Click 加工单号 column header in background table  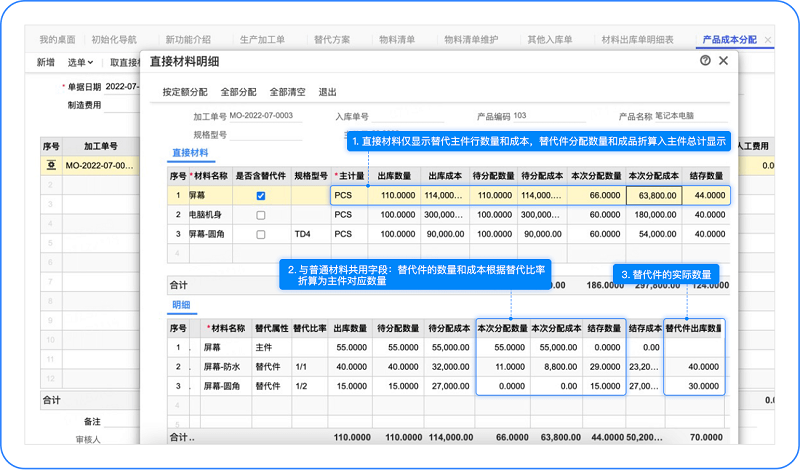click(101, 146)
